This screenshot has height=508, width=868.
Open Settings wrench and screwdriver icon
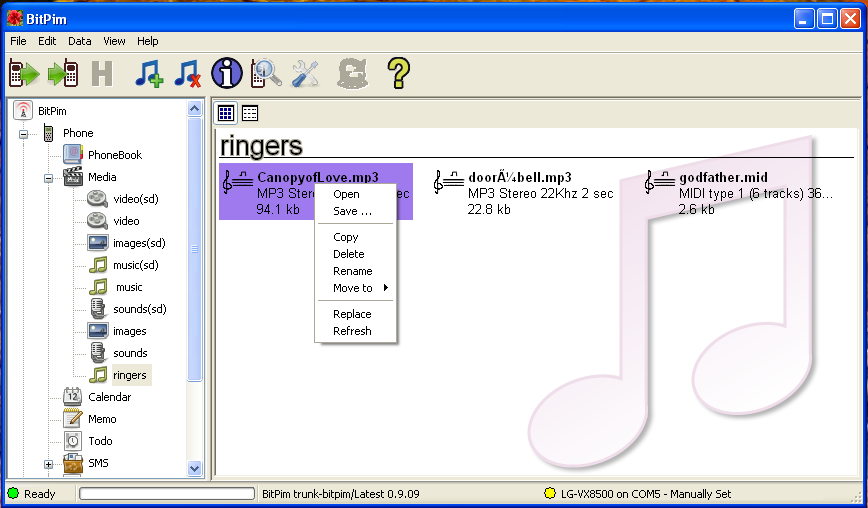(304, 73)
